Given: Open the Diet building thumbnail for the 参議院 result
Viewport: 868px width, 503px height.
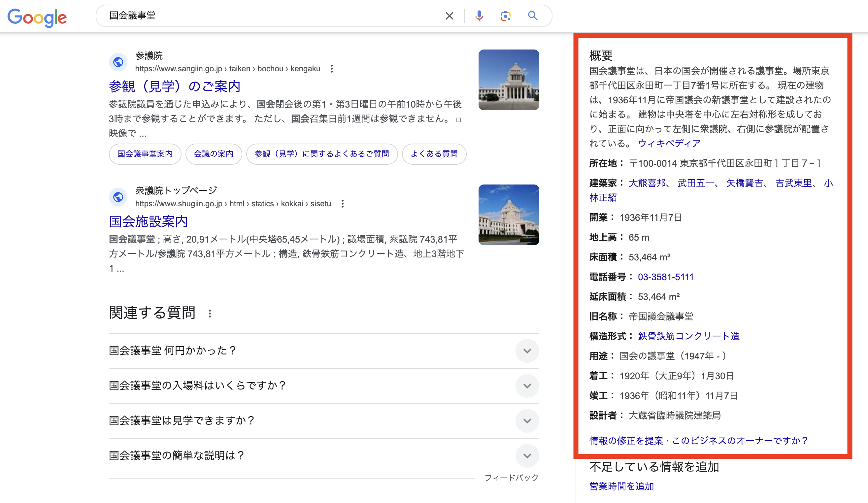Looking at the screenshot, I should pos(508,80).
